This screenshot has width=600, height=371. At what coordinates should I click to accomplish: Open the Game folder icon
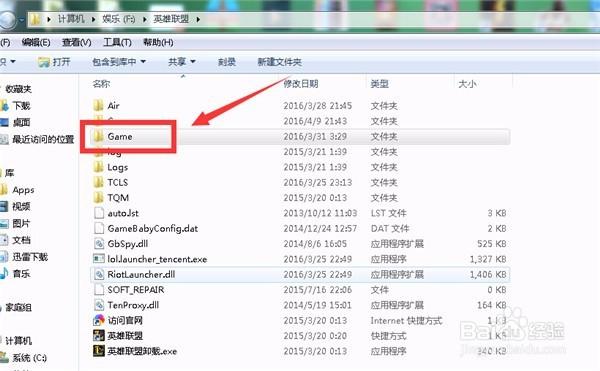tap(99, 136)
